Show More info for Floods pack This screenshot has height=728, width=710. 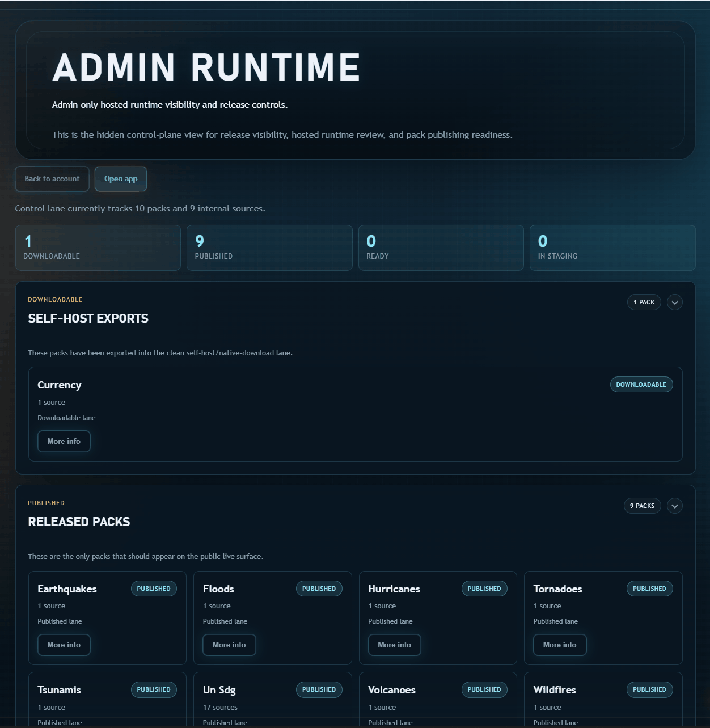pyautogui.click(x=229, y=645)
